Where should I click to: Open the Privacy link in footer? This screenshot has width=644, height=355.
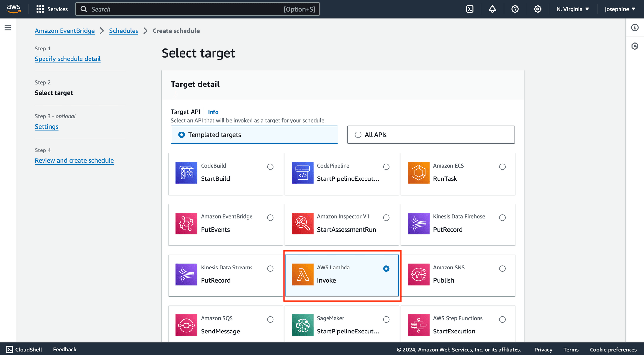[x=543, y=350]
